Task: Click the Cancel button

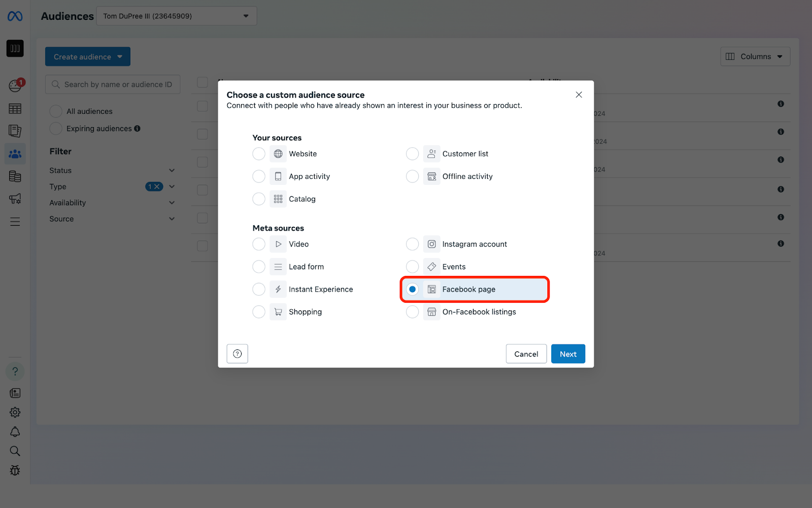Action: [526, 354]
